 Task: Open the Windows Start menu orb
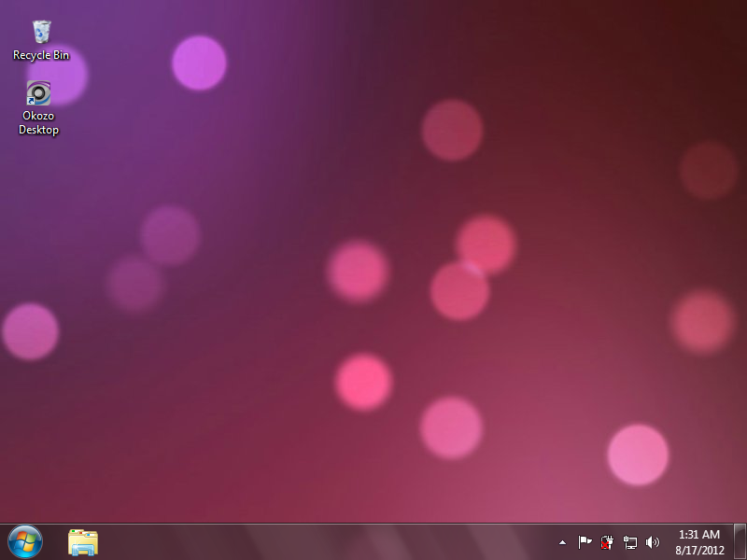tap(25, 542)
